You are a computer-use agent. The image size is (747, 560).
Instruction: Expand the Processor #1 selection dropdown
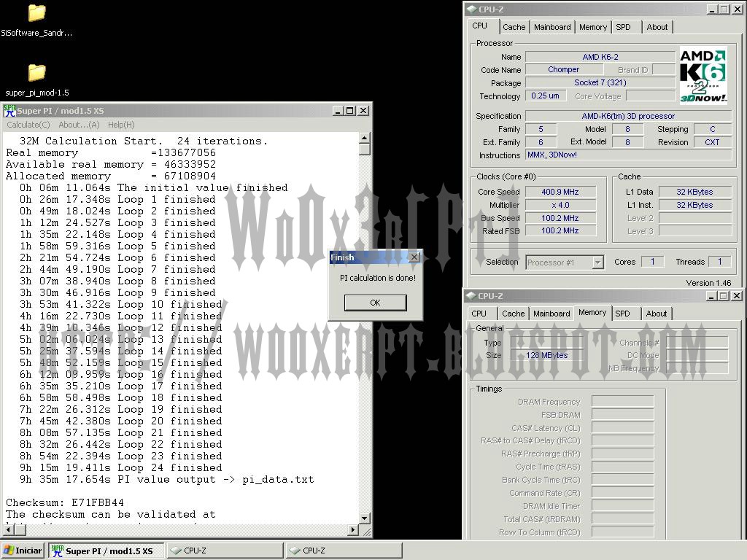pyautogui.click(x=598, y=262)
